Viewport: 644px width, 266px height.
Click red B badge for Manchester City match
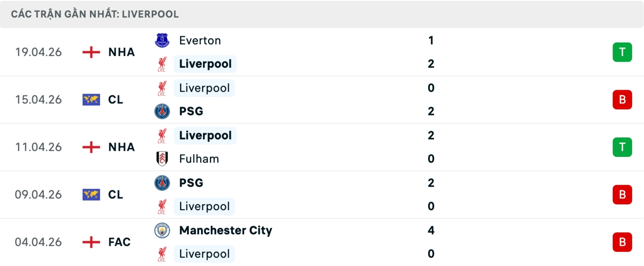(622, 242)
